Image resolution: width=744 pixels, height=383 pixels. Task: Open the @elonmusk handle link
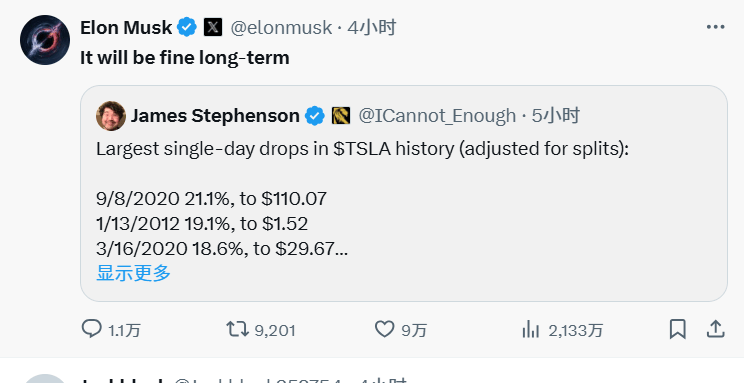tap(281, 28)
